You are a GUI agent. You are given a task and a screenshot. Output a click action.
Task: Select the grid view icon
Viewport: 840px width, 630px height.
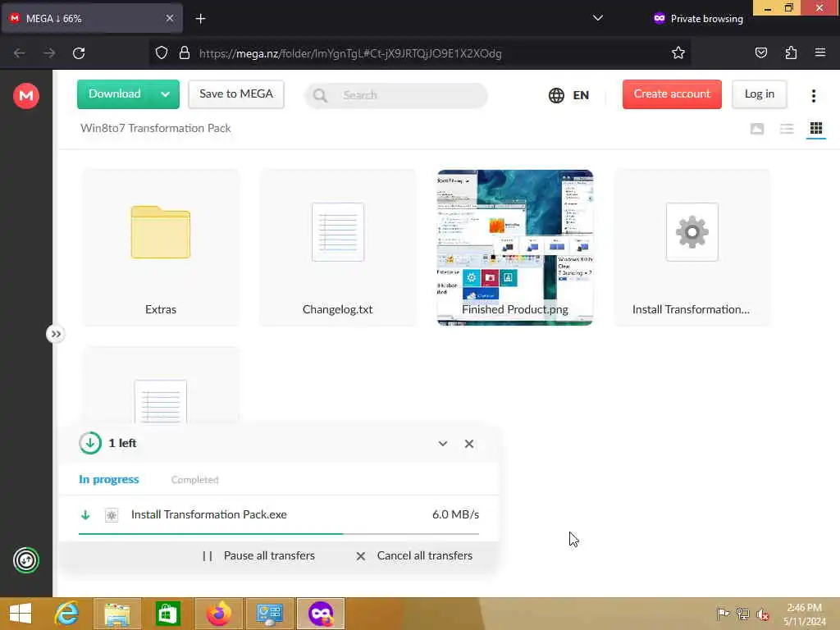(x=816, y=129)
